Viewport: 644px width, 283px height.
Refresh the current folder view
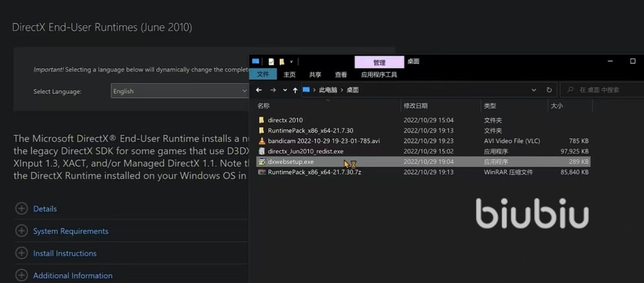[549, 90]
